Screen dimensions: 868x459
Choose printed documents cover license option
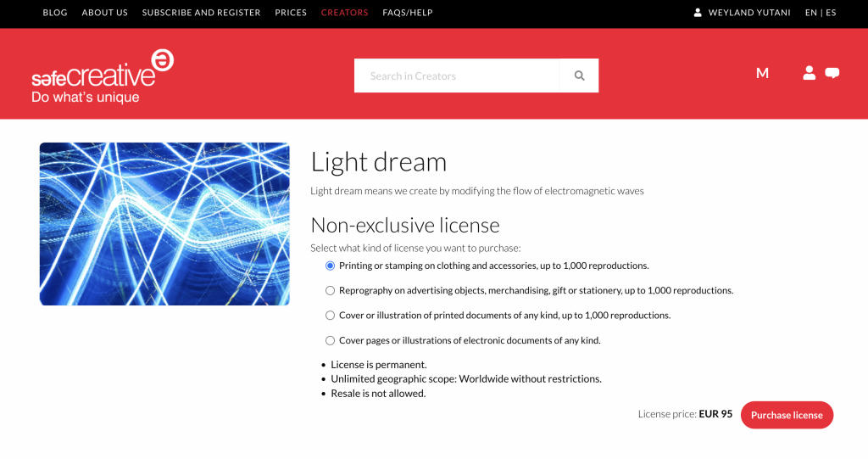click(331, 315)
